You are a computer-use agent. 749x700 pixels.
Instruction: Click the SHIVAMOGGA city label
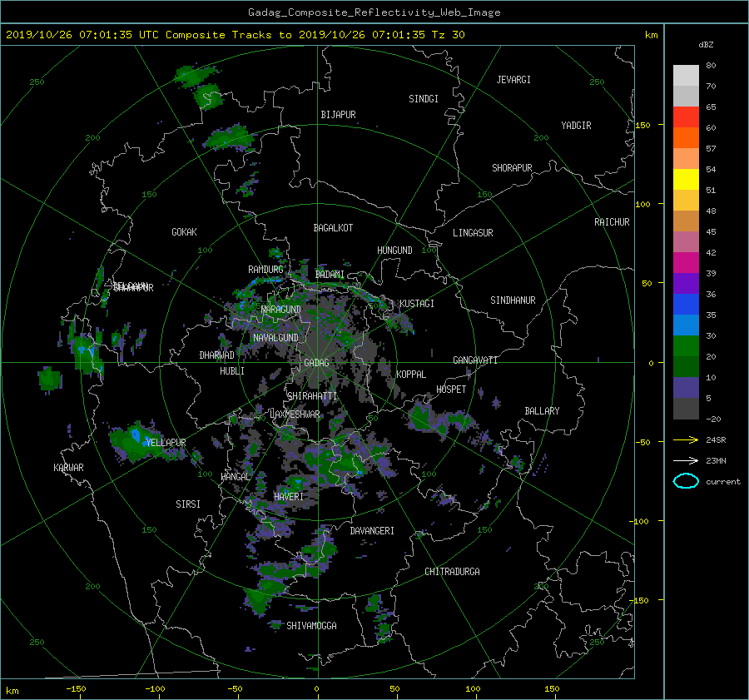pyautogui.click(x=311, y=626)
